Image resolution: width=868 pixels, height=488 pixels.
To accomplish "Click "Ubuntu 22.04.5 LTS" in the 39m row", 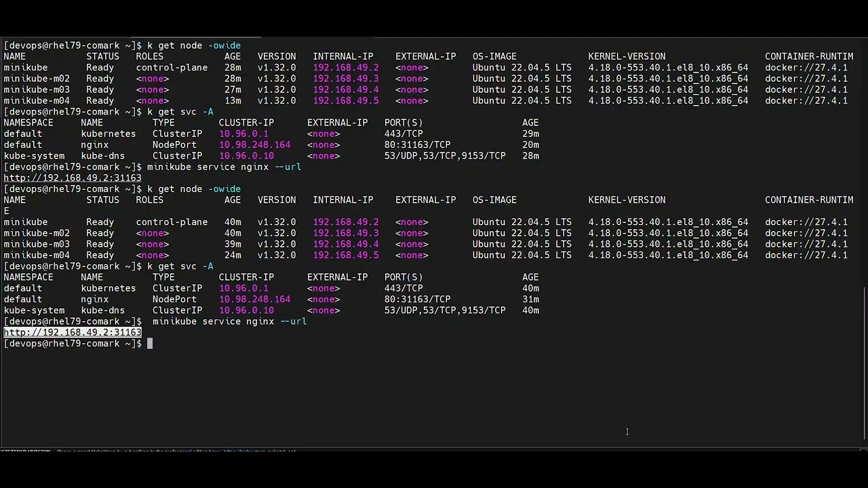I will (522, 244).
